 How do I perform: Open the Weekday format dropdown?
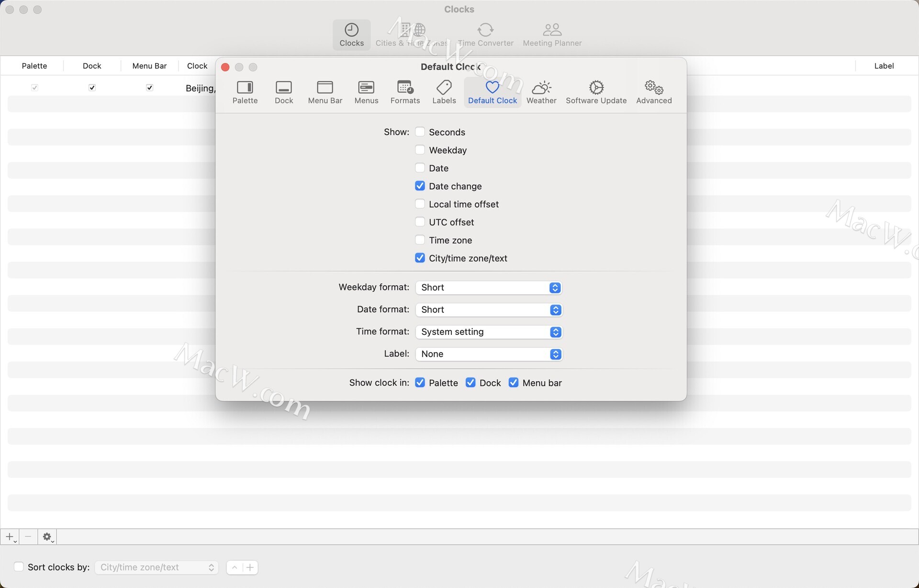tap(489, 288)
